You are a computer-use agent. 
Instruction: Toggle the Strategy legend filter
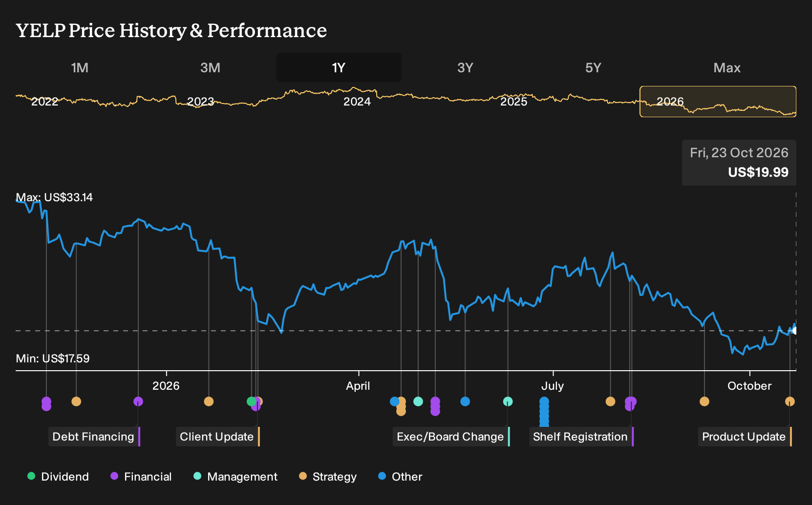(328, 477)
